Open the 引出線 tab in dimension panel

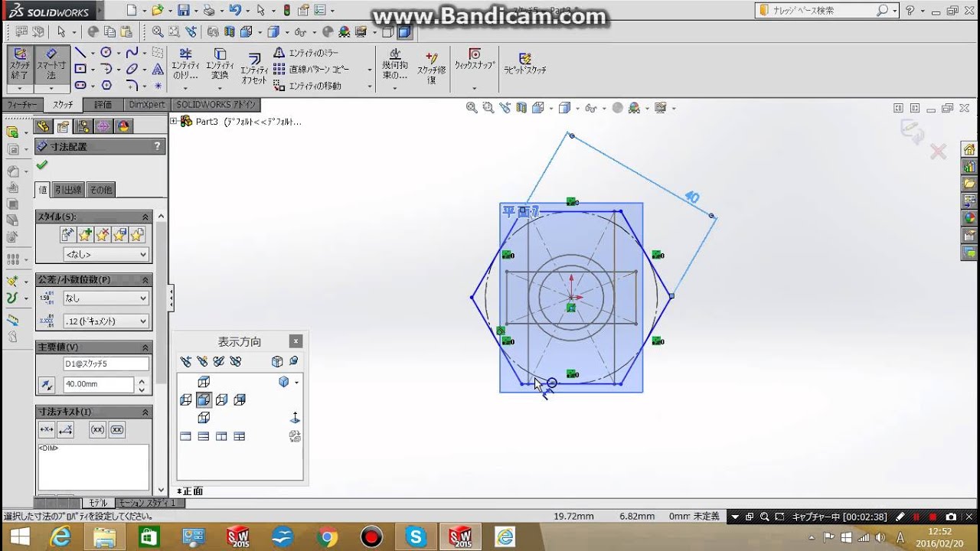(67, 190)
